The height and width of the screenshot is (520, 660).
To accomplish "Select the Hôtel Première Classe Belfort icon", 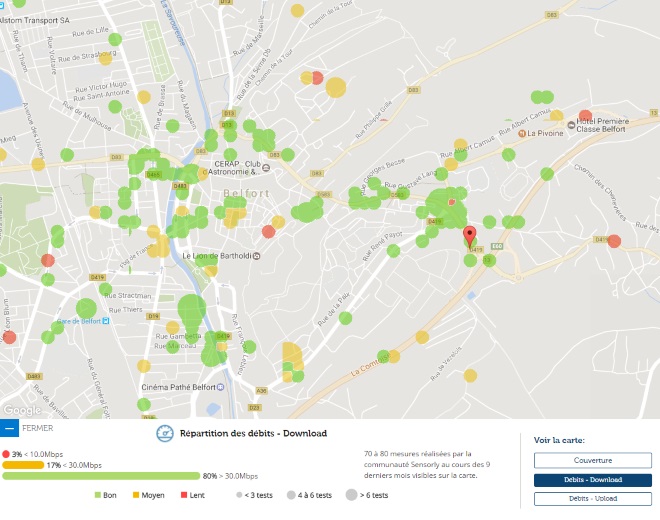I will point(572,125).
